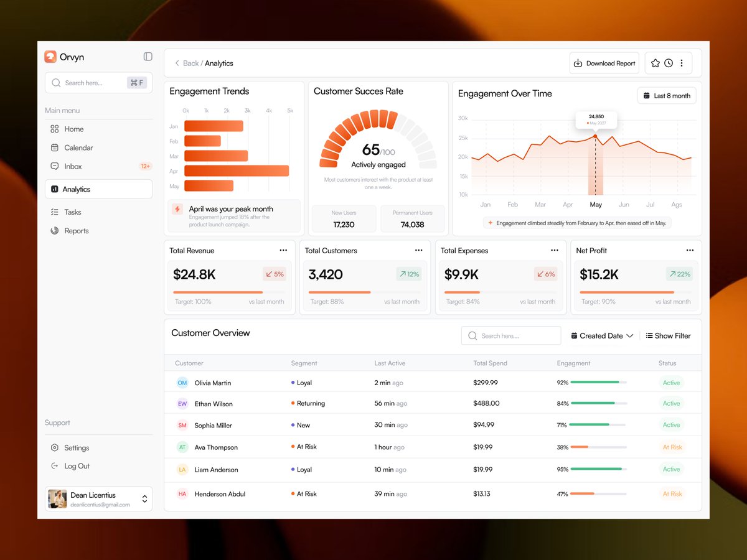The height and width of the screenshot is (560, 747).
Task: Select the Analytics menu item
Action: click(x=98, y=189)
